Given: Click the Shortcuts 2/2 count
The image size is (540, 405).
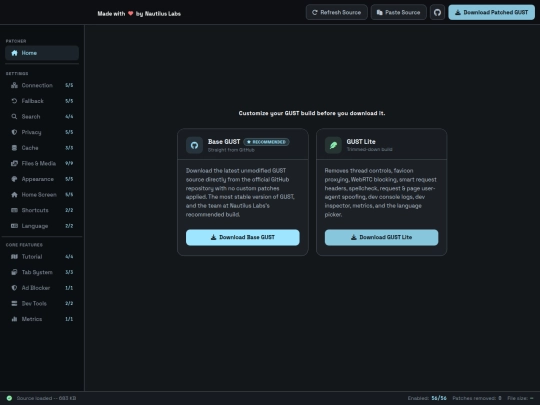Looking at the screenshot, I should click(x=69, y=210).
